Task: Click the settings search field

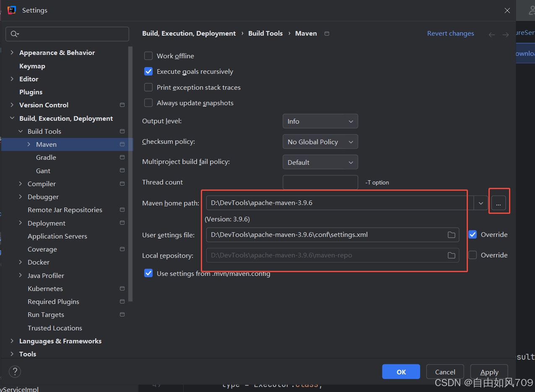Action: [67, 34]
